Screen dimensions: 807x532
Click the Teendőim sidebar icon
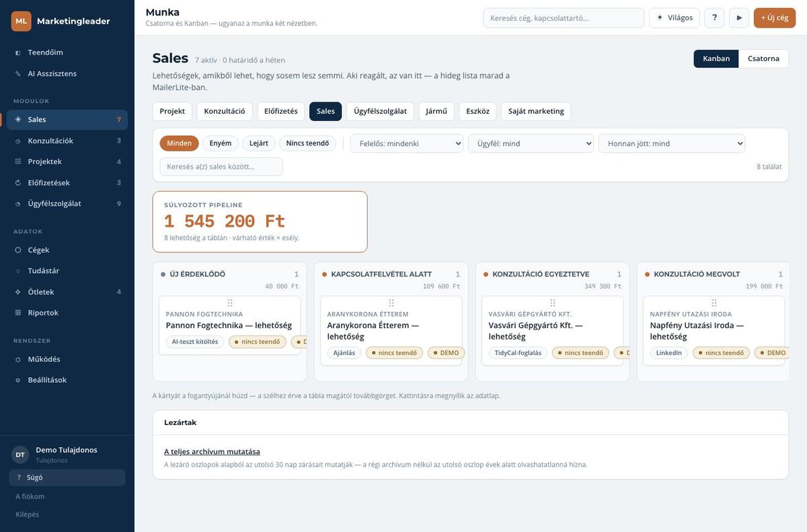pos(18,52)
